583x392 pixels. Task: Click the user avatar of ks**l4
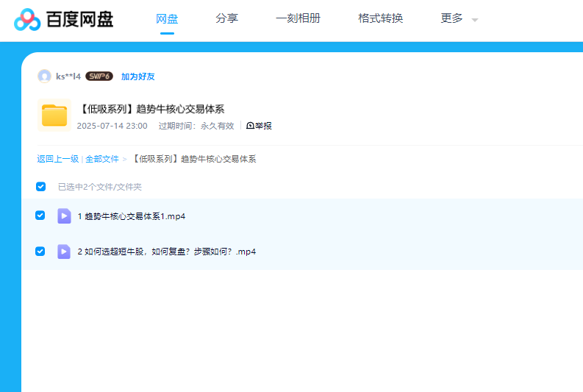(44, 76)
